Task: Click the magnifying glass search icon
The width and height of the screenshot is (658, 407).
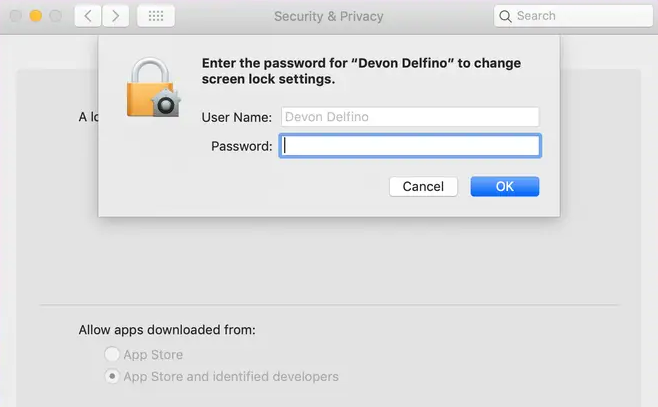Action: pyautogui.click(x=505, y=16)
